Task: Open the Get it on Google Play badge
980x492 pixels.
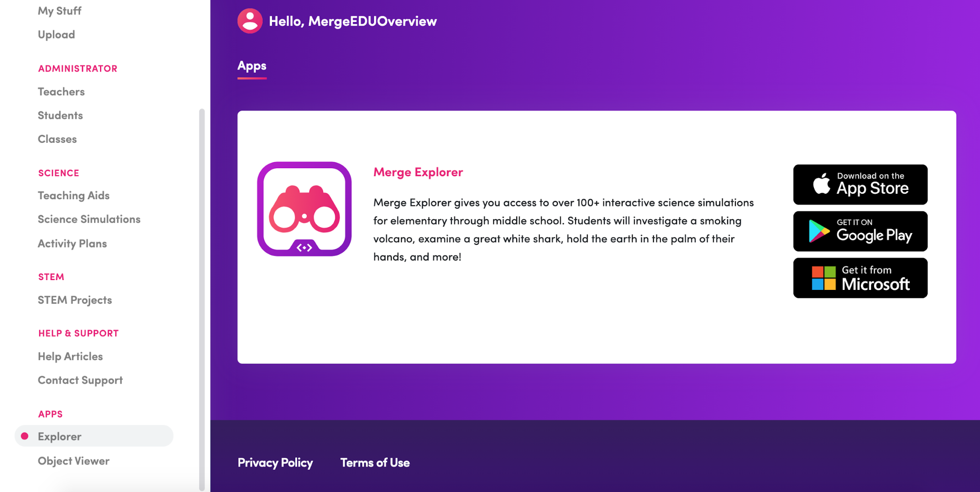Action: tap(860, 231)
